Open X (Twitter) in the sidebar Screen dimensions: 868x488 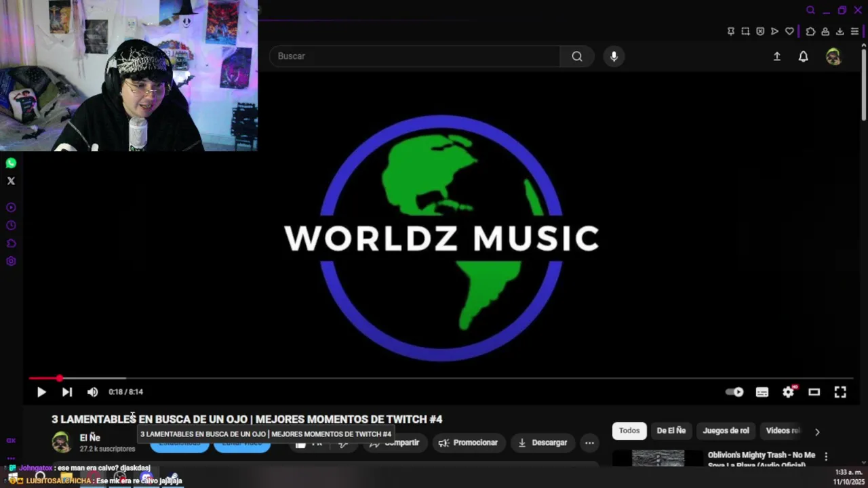tap(11, 181)
